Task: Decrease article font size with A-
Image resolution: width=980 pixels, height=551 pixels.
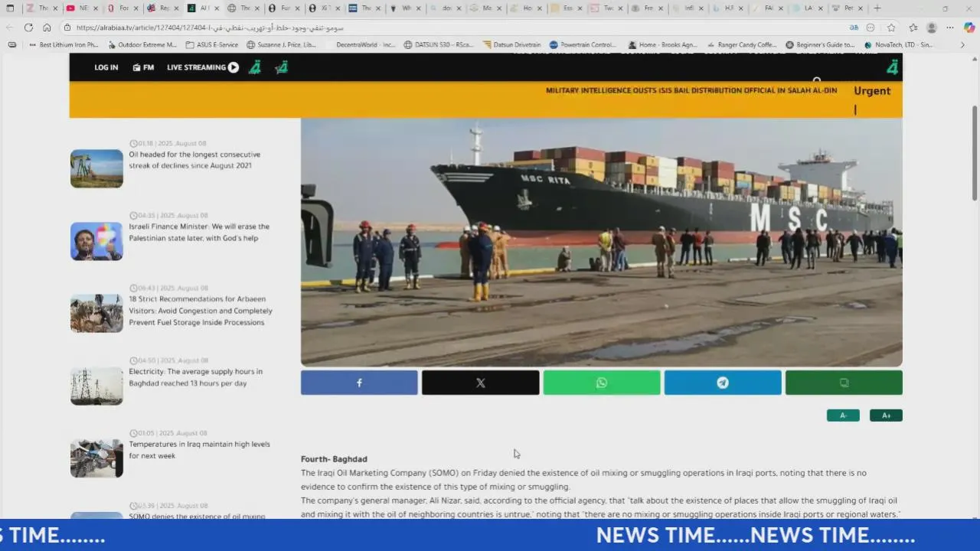Action: coord(843,416)
